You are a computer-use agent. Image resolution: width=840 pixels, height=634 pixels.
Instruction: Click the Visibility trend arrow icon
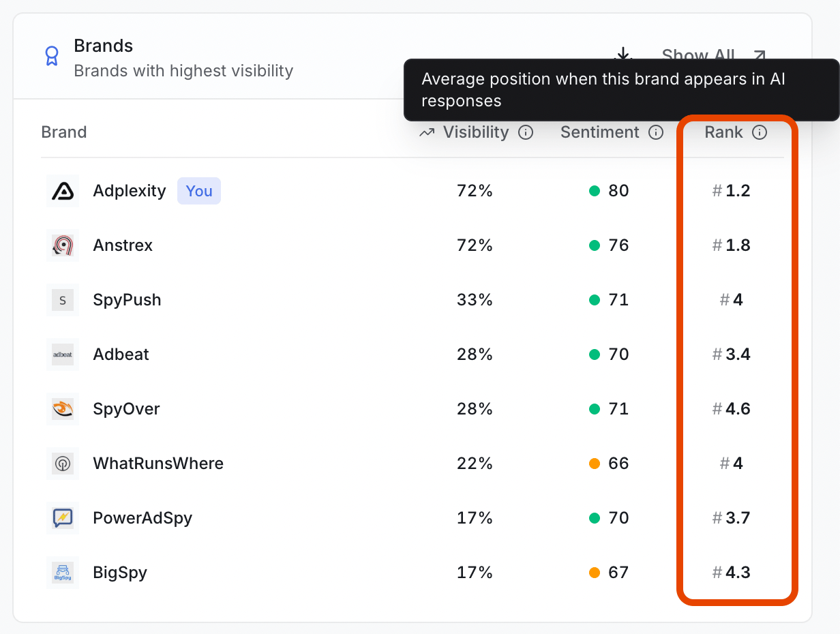pyautogui.click(x=427, y=132)
